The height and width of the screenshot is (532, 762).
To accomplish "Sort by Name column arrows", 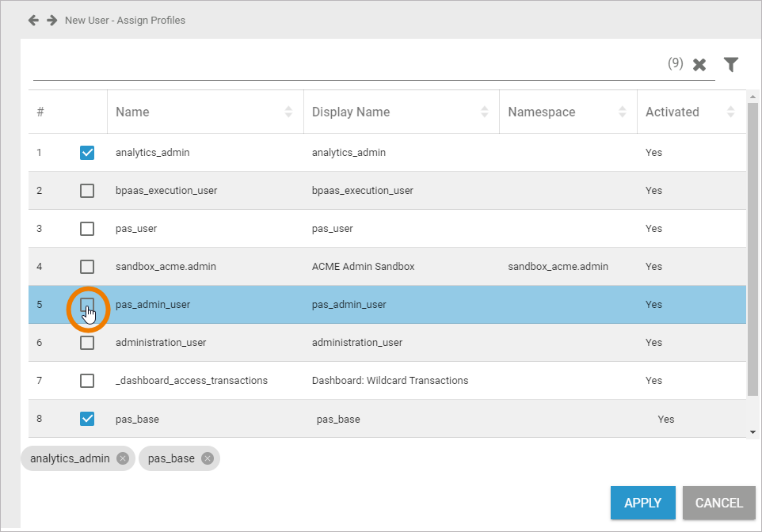I will coord(288,112).
